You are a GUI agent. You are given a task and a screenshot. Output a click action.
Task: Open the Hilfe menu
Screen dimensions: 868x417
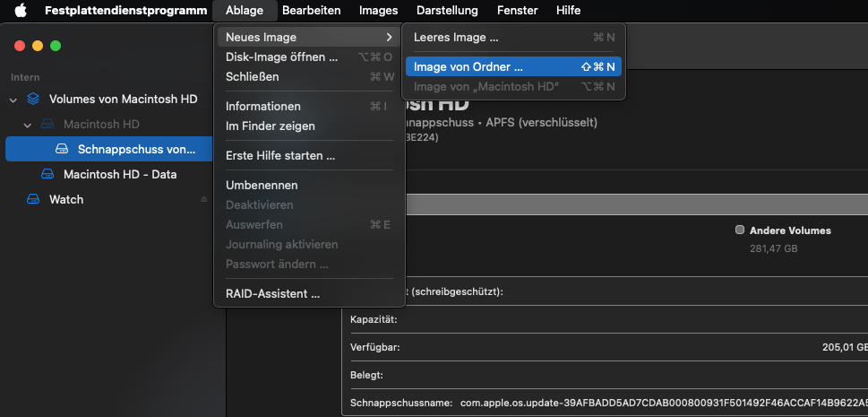pos(569,10)
